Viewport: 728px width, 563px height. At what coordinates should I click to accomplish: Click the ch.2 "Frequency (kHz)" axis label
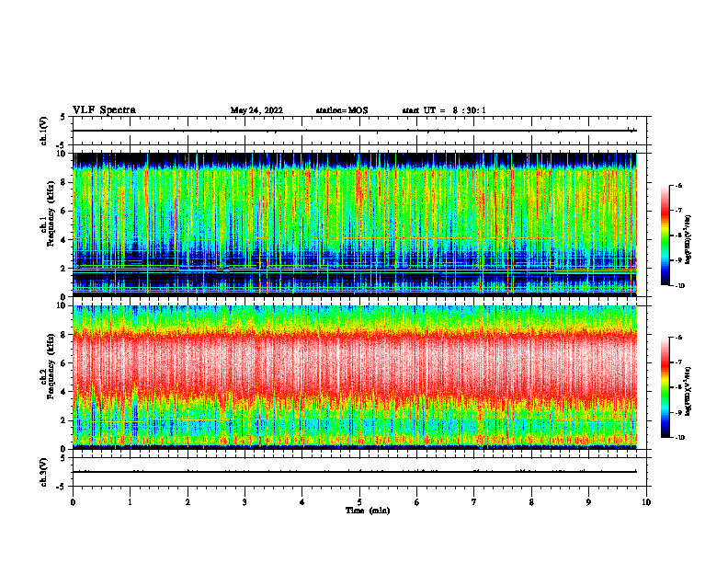tap(51, 366)
